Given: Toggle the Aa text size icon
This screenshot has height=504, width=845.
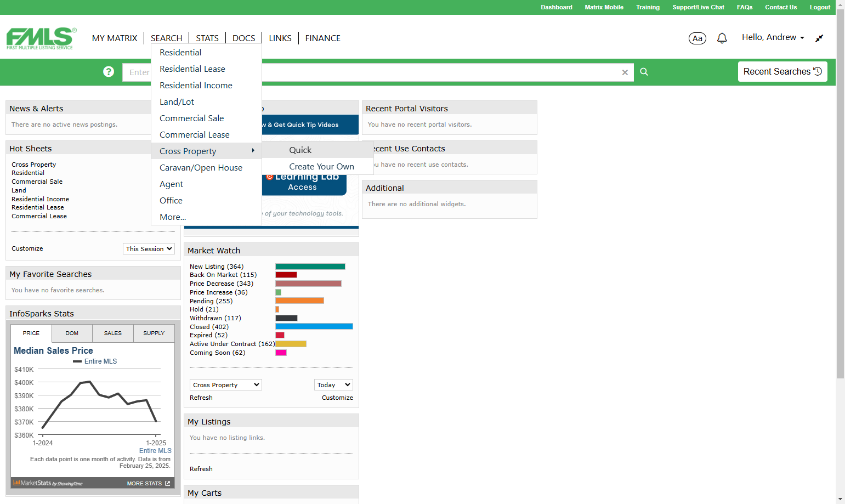Looking at the screenshot, I should pos(697,38).
